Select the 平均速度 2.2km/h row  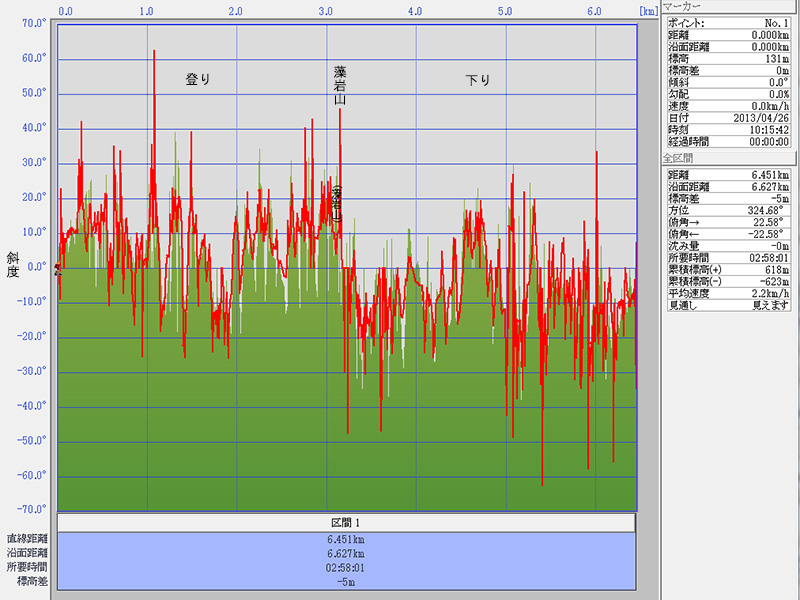729,294
